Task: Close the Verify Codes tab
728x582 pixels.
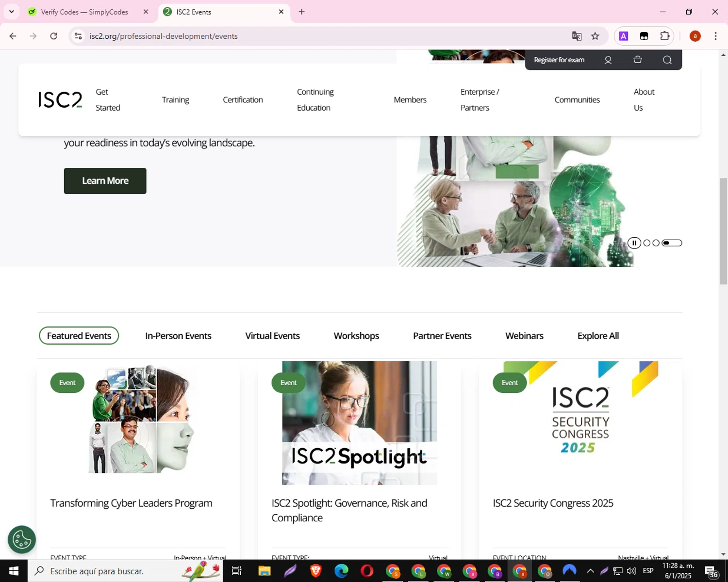Action: 146,12
